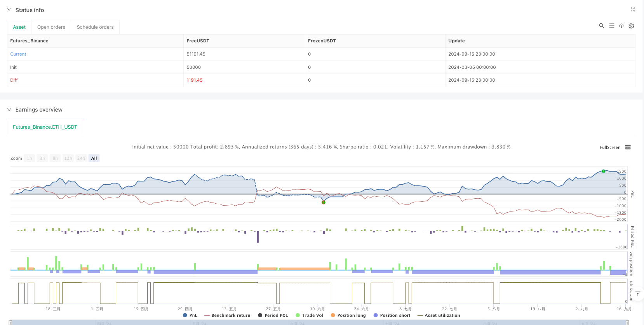Open the chart hamburger menu beside FullScreen
The image size is (644, 325).
(628, 147)
